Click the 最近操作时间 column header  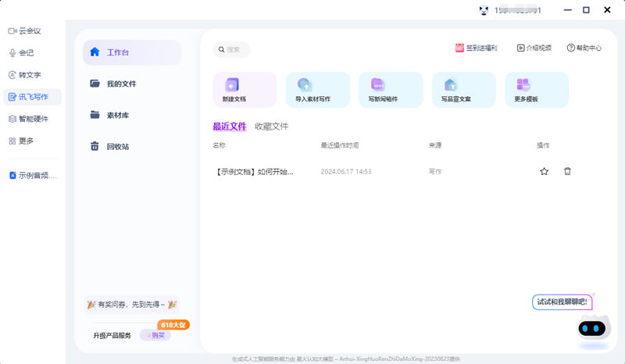(340, 145)
